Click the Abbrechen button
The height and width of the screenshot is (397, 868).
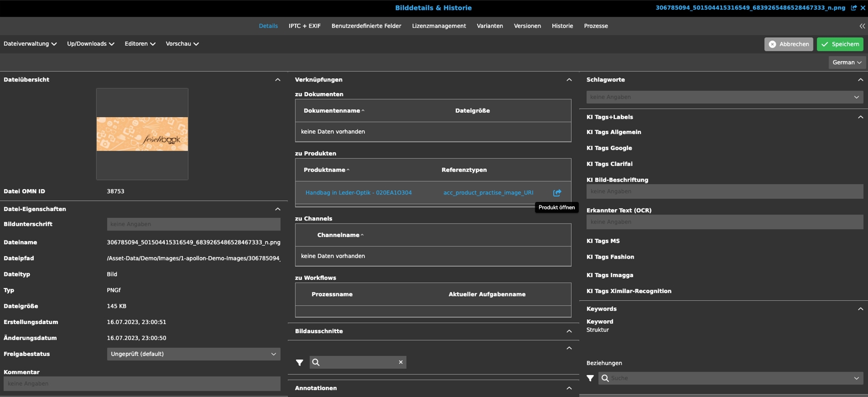[789, 44]
